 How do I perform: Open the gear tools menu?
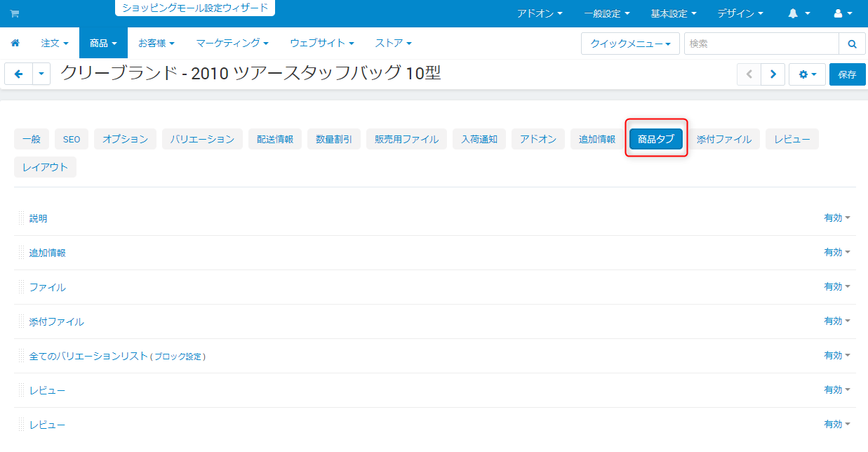[x=807, y=74]
